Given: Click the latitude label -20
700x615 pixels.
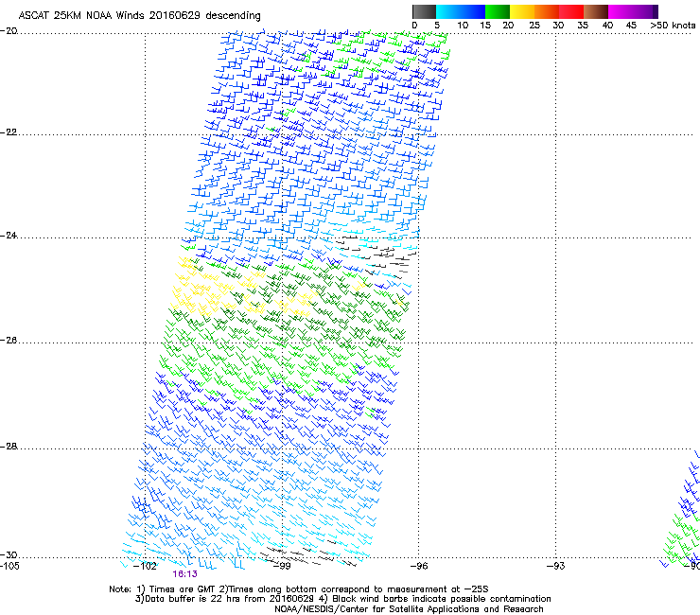Looking at the screenshot, I should 9,31.
